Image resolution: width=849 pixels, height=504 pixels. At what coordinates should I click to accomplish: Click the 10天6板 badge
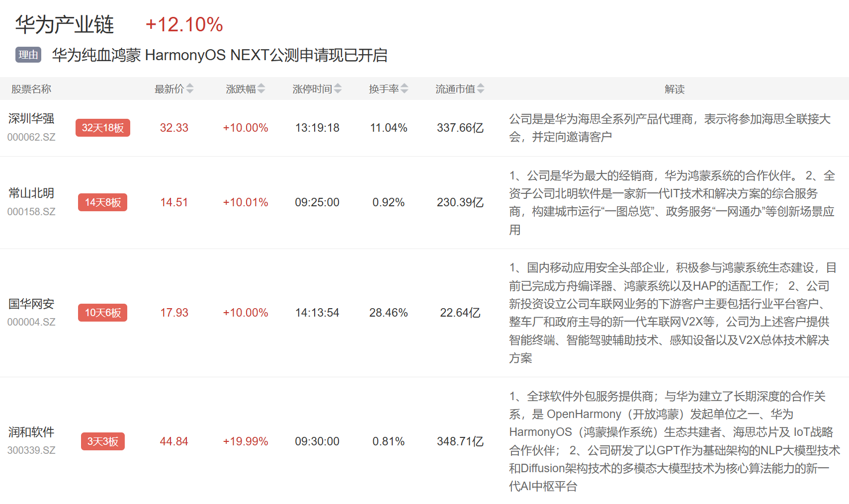(x=103, y=313)
